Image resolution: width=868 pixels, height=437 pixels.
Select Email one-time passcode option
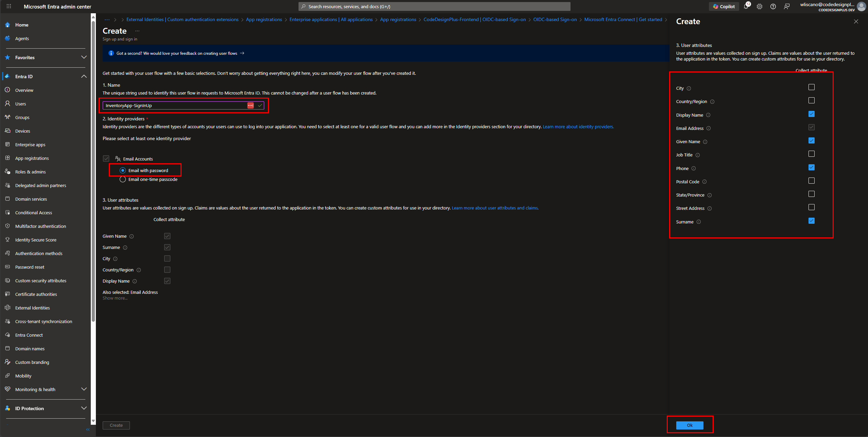(123, 179)
